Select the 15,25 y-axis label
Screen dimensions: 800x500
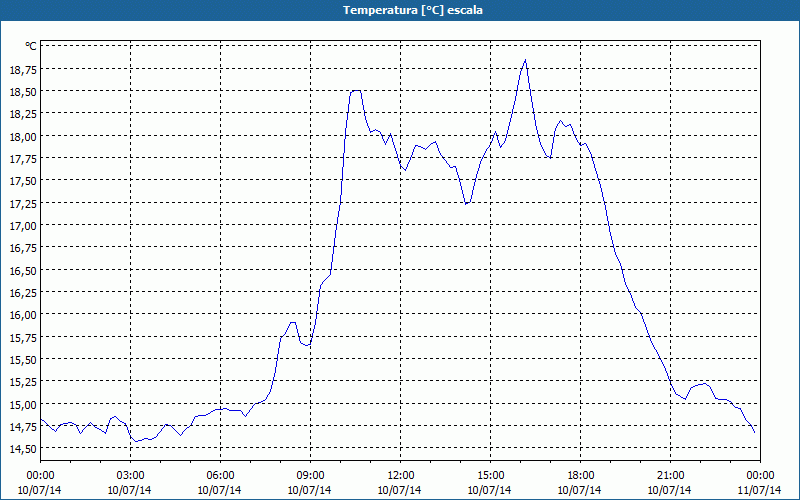pyautogui.click(x=23, y=382)
